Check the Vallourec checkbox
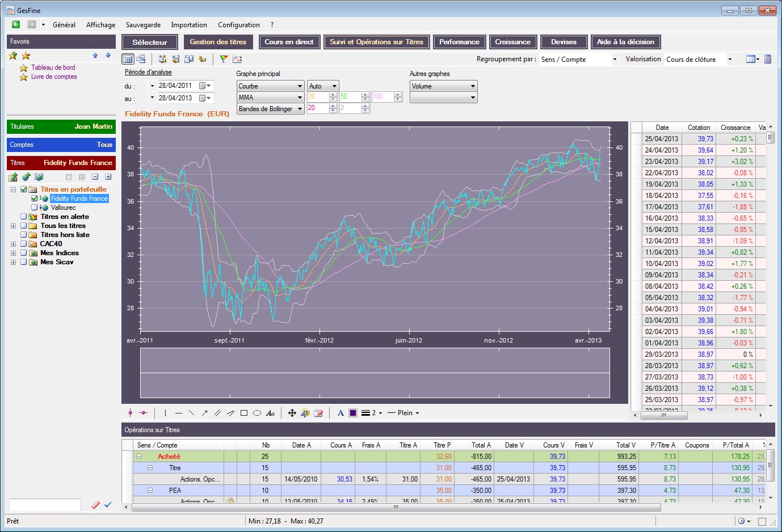This screenshot has height=532, width=782. point(35,208)
